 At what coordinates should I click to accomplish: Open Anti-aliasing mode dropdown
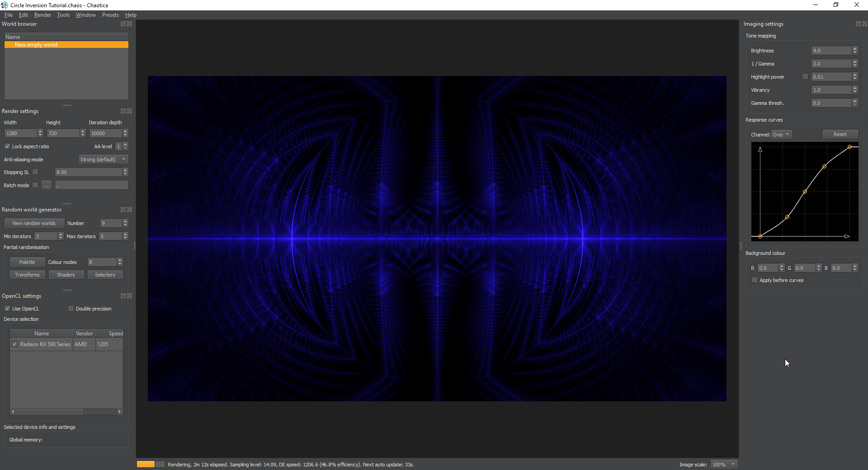(104, 160)
